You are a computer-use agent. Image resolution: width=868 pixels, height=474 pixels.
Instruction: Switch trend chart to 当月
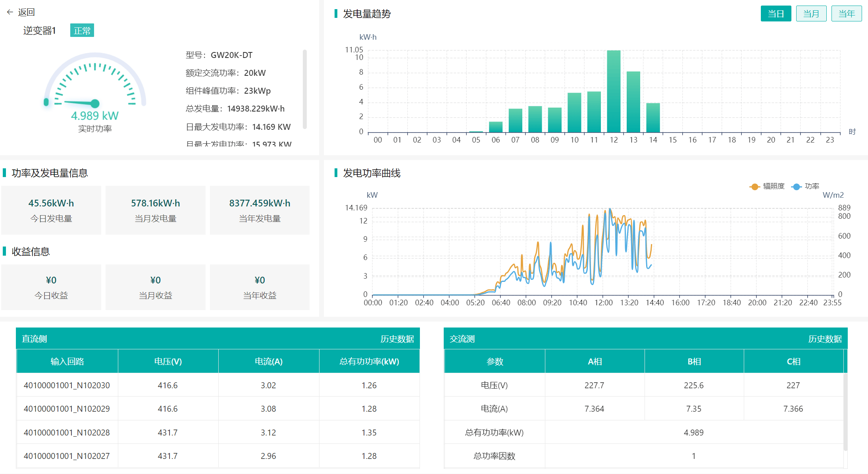[x=811, y=13]
